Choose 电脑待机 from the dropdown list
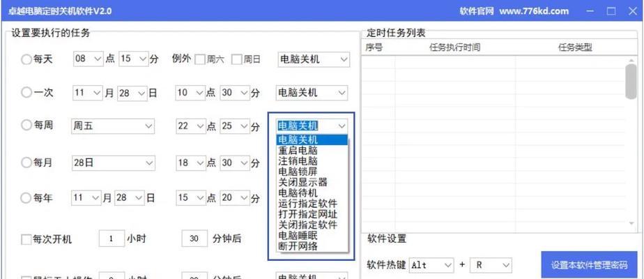This screenshot has width=644, height=279. coord(312,193)
